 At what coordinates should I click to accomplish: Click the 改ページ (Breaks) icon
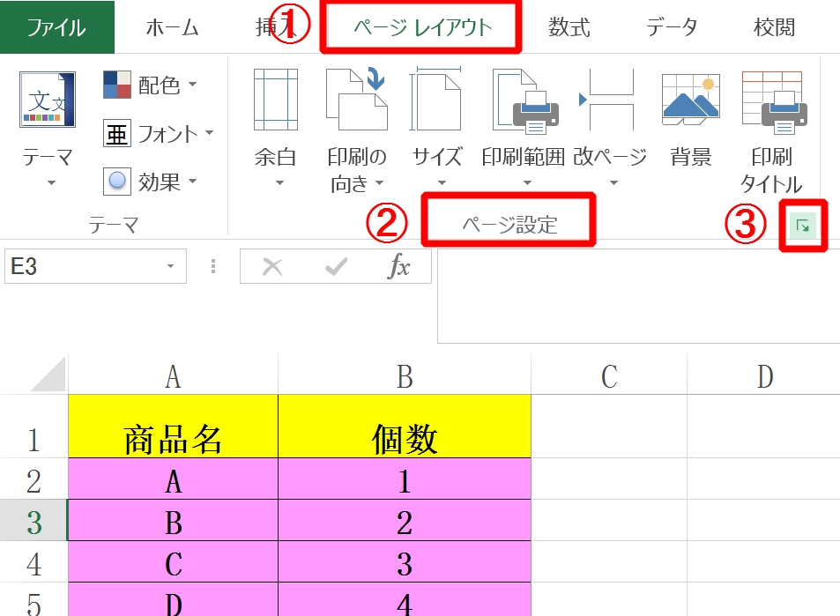pyautogui.click(x=608, y=99)
